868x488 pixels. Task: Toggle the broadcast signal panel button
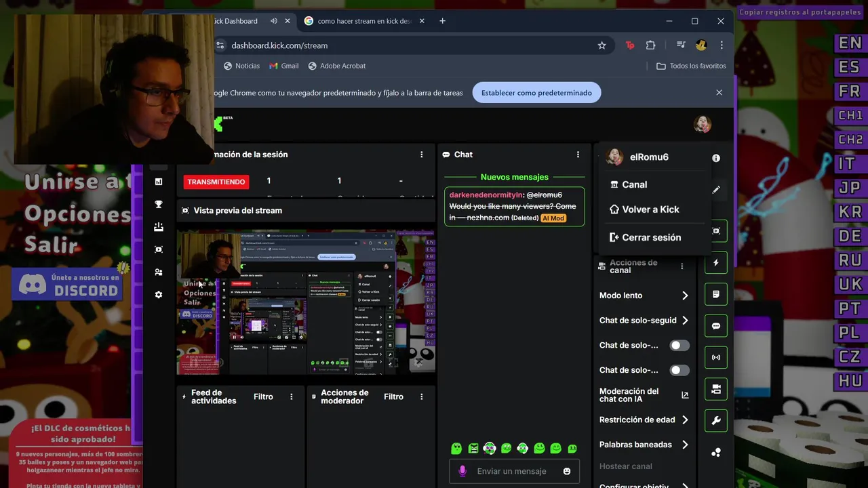(x=716, y=357)
